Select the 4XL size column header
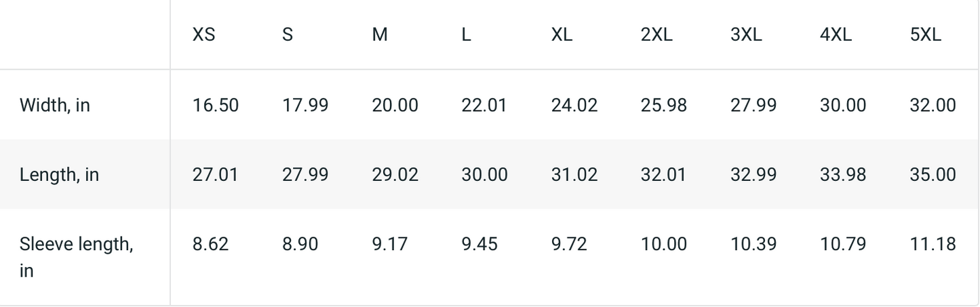Image resolution: width=980 pixels, height=307 pixels. click(x=836, y=35)
